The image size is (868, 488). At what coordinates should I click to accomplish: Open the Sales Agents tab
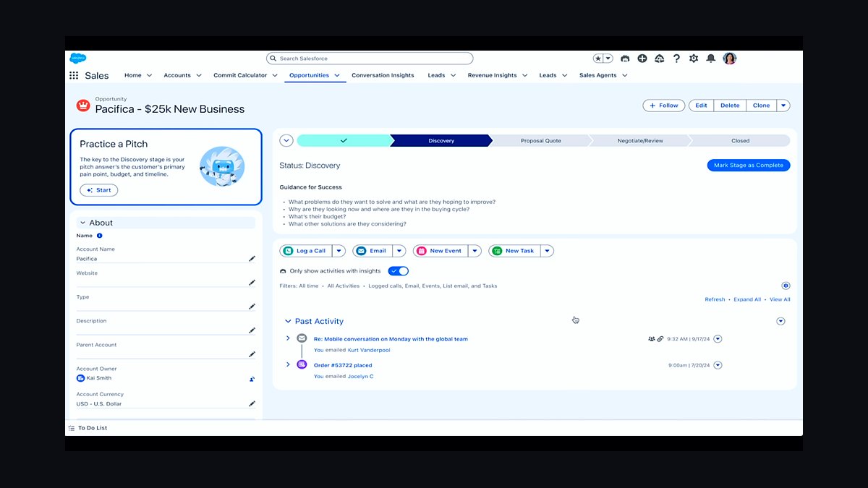[597, 75]
